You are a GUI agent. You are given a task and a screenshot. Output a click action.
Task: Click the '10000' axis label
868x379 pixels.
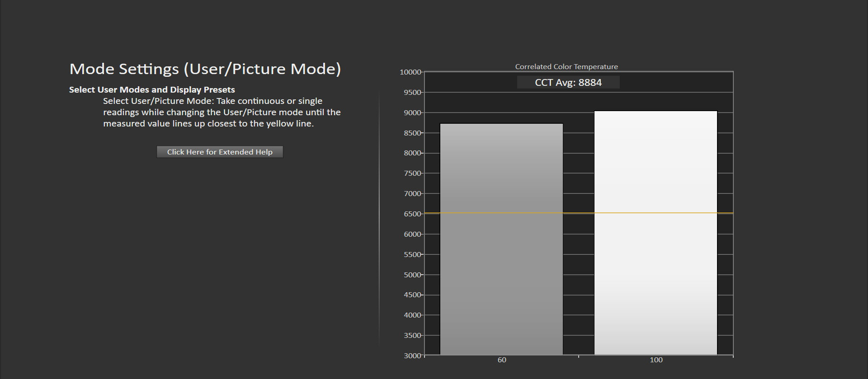tap(410, 72)
